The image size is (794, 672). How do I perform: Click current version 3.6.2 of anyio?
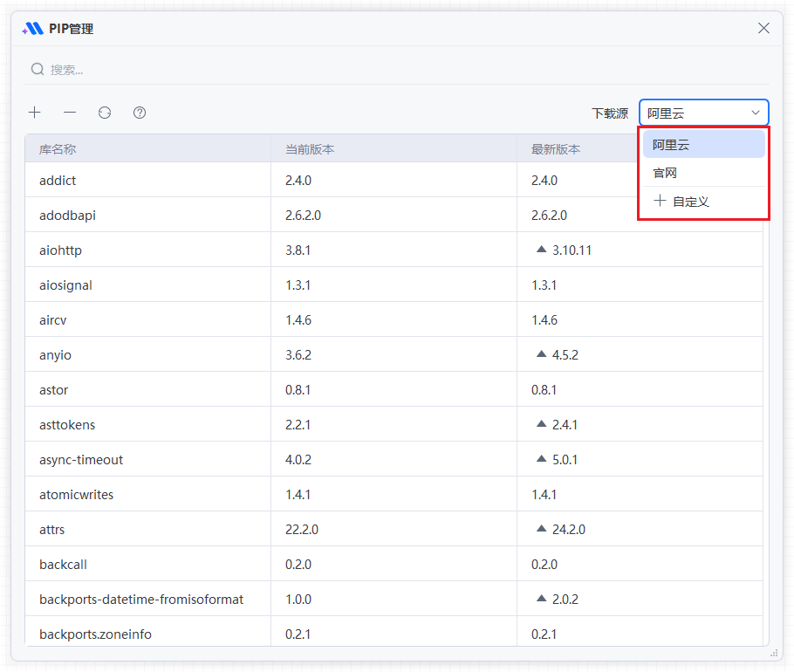tap(298, 355)
